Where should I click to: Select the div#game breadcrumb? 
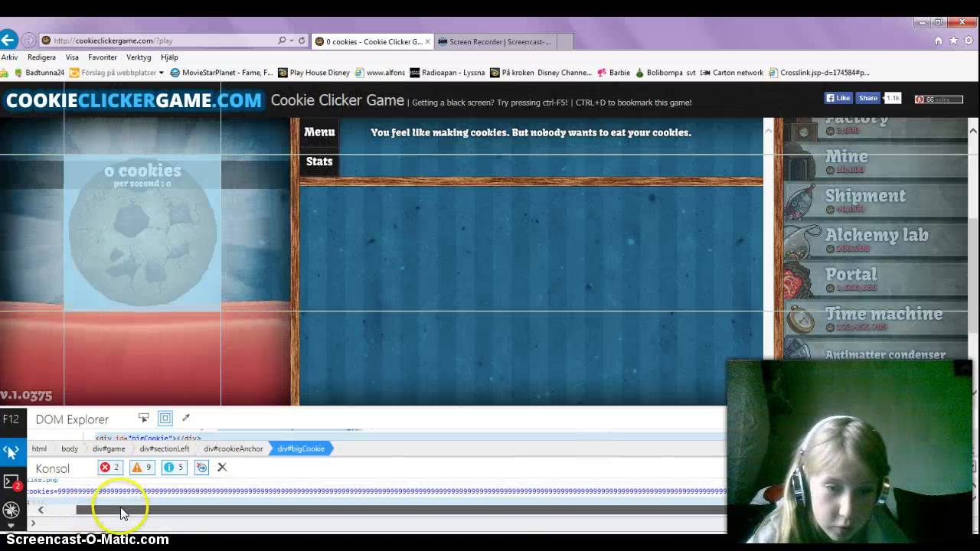click(109, 448)
